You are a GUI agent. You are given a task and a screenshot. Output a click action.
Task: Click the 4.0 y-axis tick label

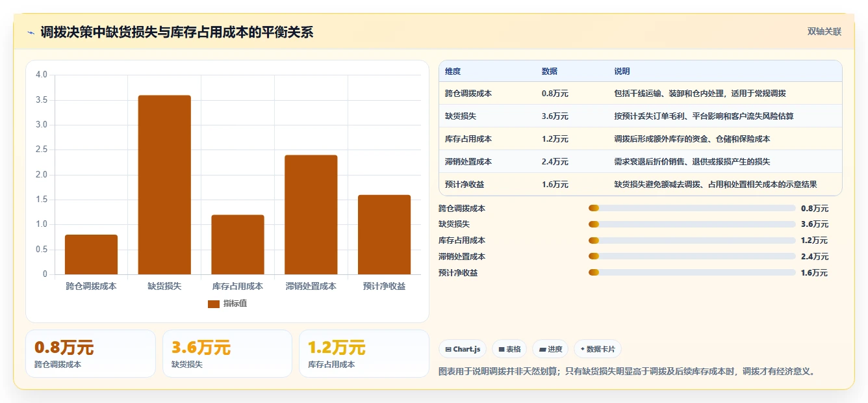pos(42,75)
